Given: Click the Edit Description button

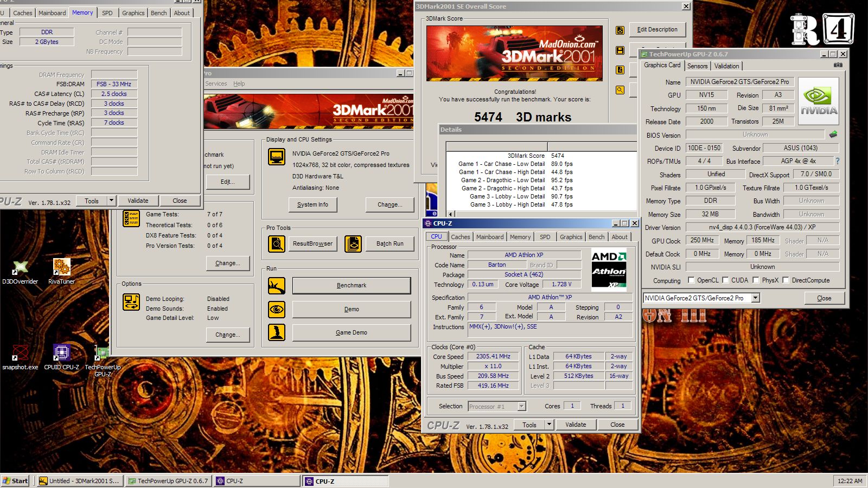Looking at the screenshot, I should pyautogui.click(x=658, y=30).
